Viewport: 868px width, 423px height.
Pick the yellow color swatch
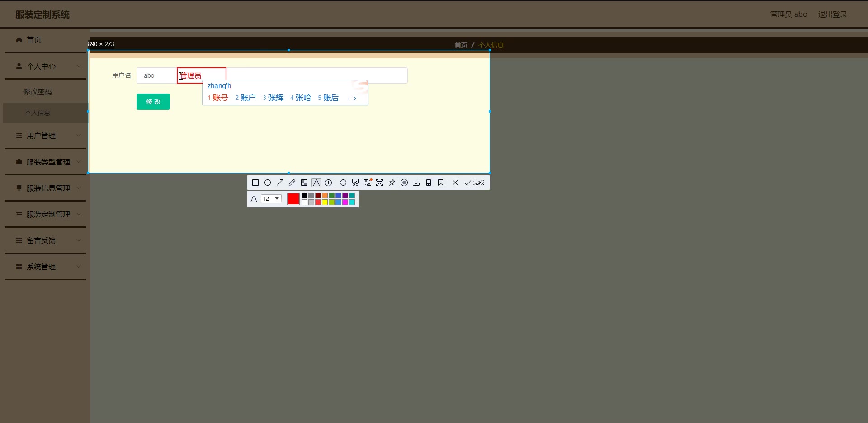pyautogui.click(x=325, y=202)
